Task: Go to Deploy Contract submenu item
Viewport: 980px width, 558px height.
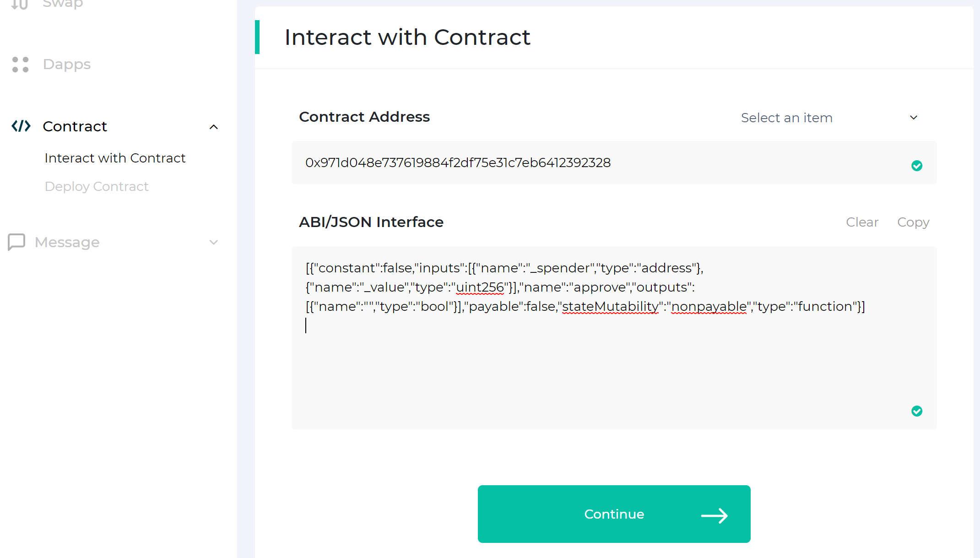Action: (97, 186)
